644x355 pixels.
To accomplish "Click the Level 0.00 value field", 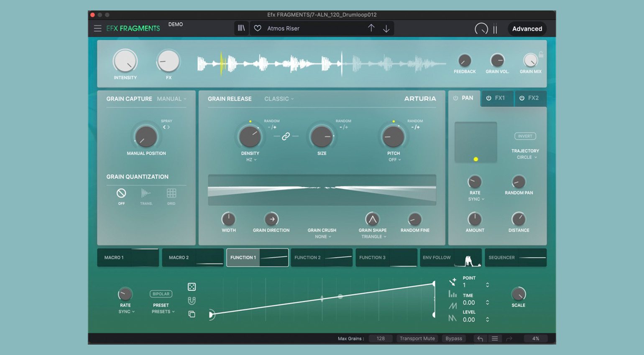I will point(469,319).
